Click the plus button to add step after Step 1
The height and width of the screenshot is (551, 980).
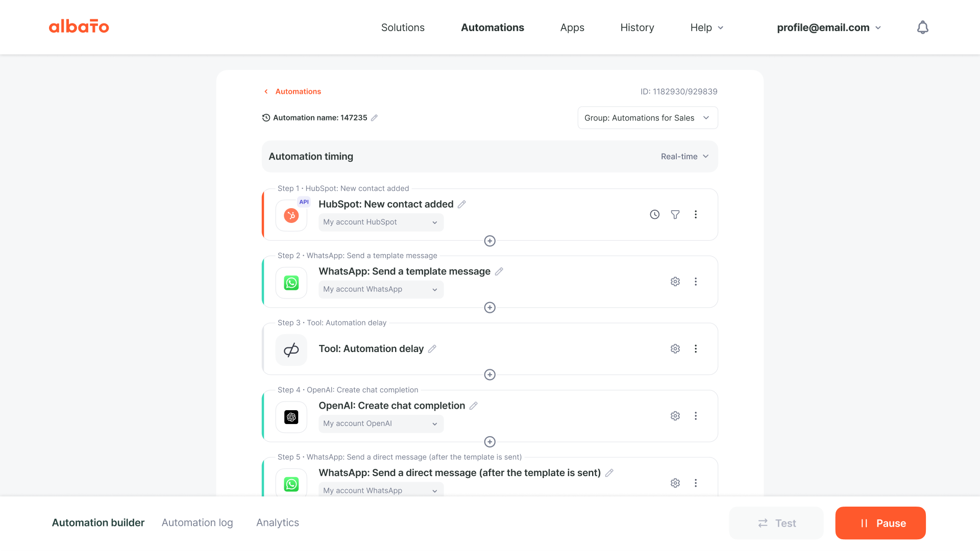pyautogui.click(x=490, y=241)
